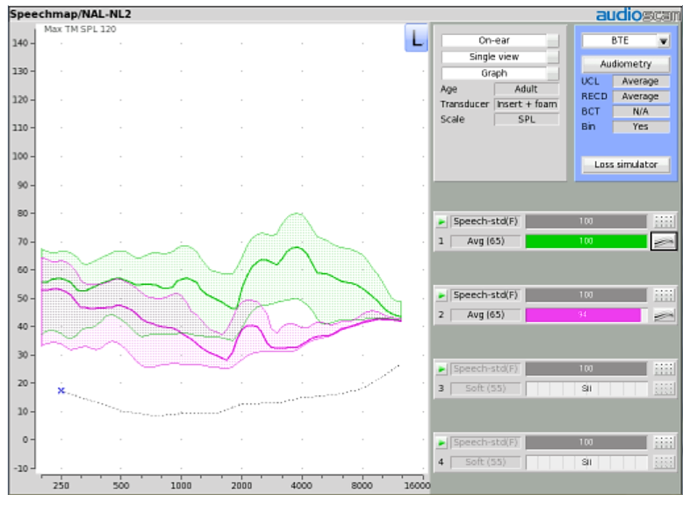This screenshot has height=505, width=692.
Task: Change the Bin setting showing Yes
Action: tap(641, 127)
